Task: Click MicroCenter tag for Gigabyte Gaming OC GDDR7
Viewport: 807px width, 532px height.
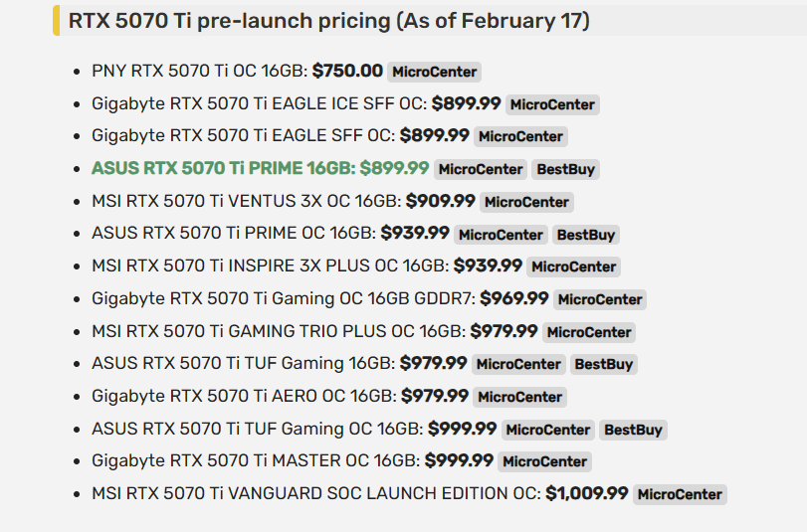Action: 600,299
